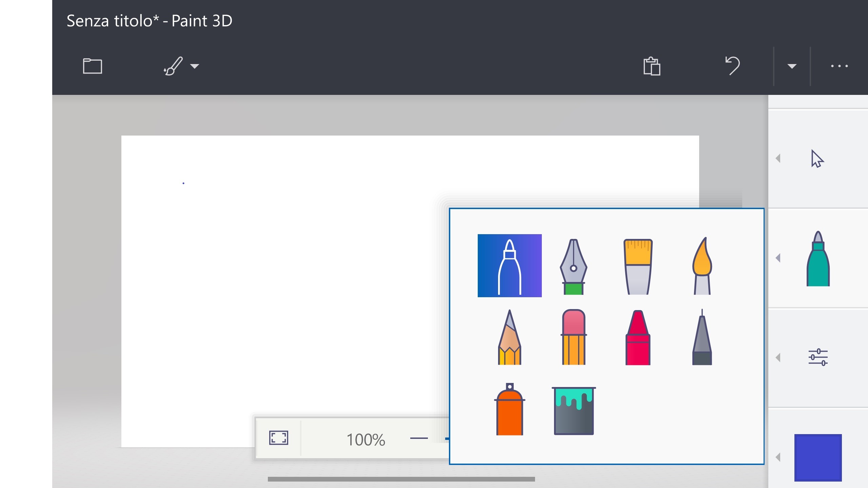Open the file folder menu

coord(92,66)
